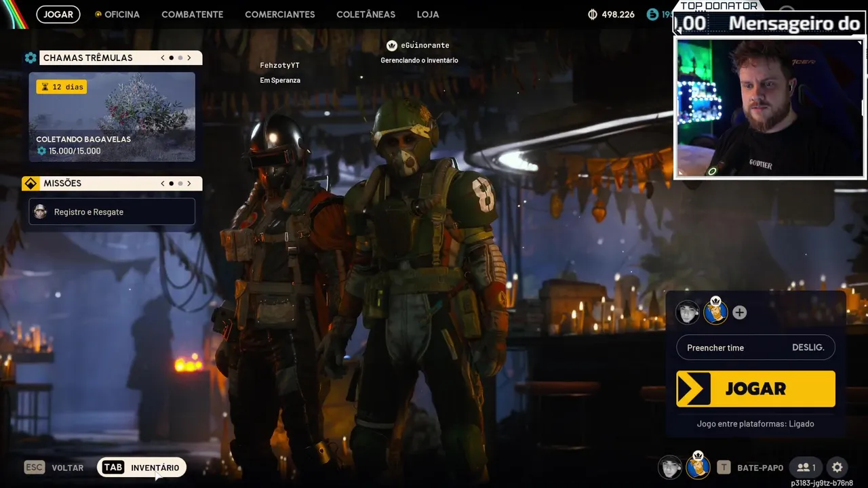This screenshot has height=488, width=868.
Task: Add a squad member with plus button
Action: click(740, 312)
